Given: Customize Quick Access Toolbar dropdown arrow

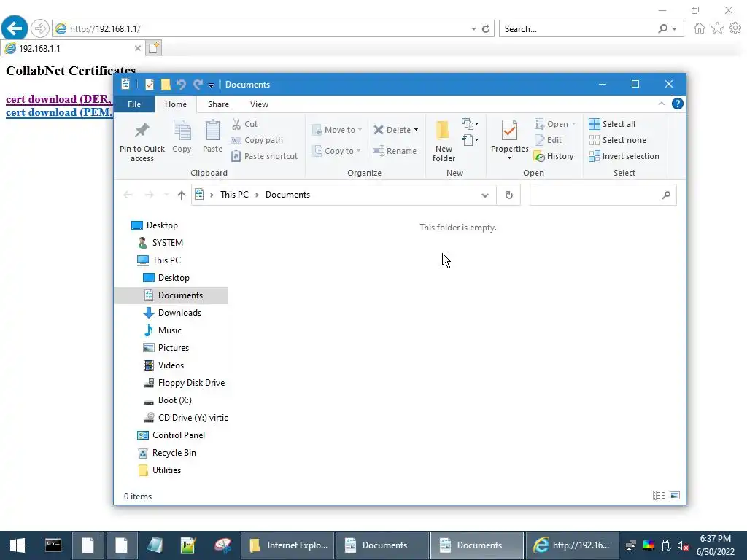Looking at the screenshot, I should click(x=211, y=85).
